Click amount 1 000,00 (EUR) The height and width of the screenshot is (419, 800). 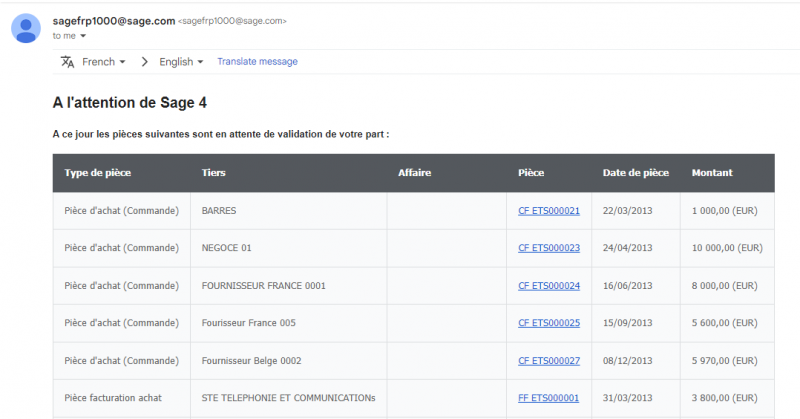(x=724, y=211)
